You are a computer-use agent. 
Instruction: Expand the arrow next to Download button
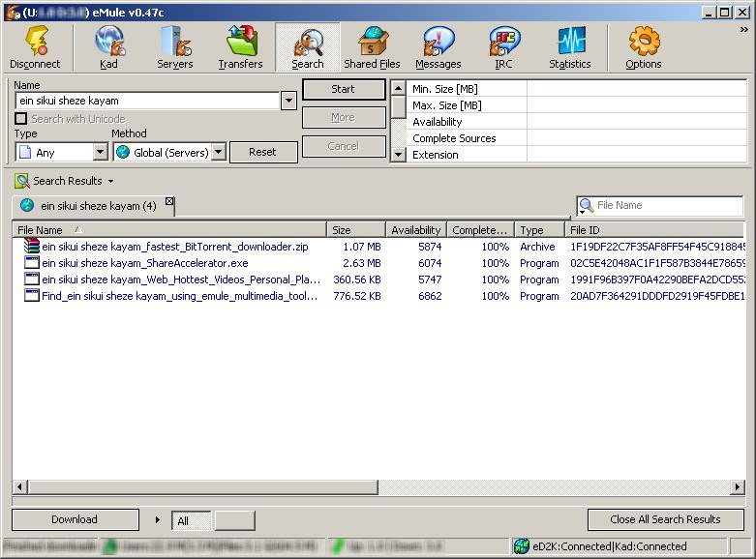(158, 520)
